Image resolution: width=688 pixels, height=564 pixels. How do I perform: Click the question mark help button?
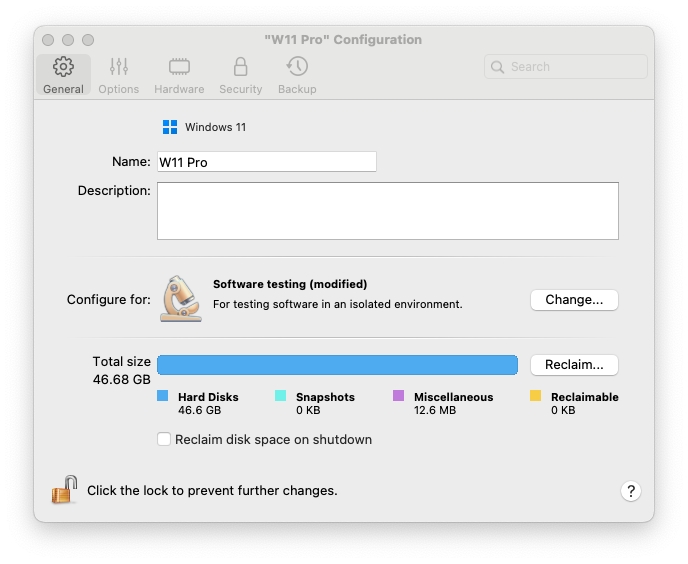tap(630, 491)
